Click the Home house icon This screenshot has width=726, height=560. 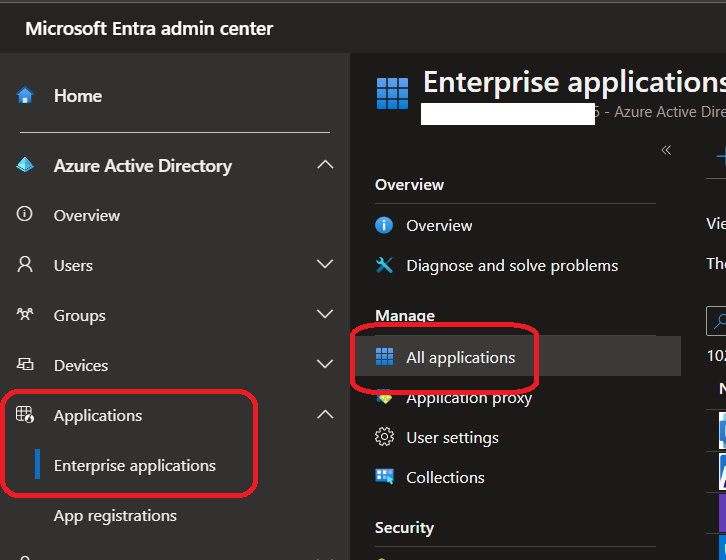coord(25,96)
